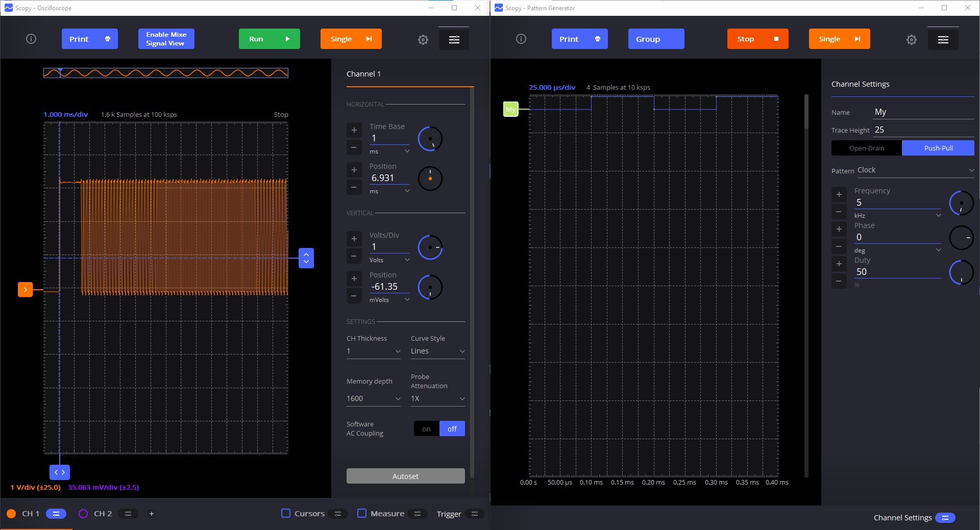Image resolution: width=980 pixels, height=530 pixels.
Task: Enable the Cursors checkbox
Action: [x=286, y=513]
